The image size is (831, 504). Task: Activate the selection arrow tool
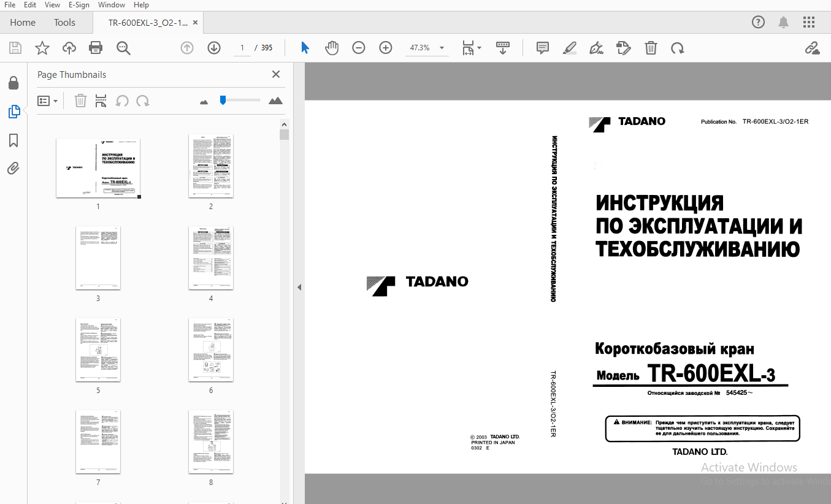click(305, 48)
